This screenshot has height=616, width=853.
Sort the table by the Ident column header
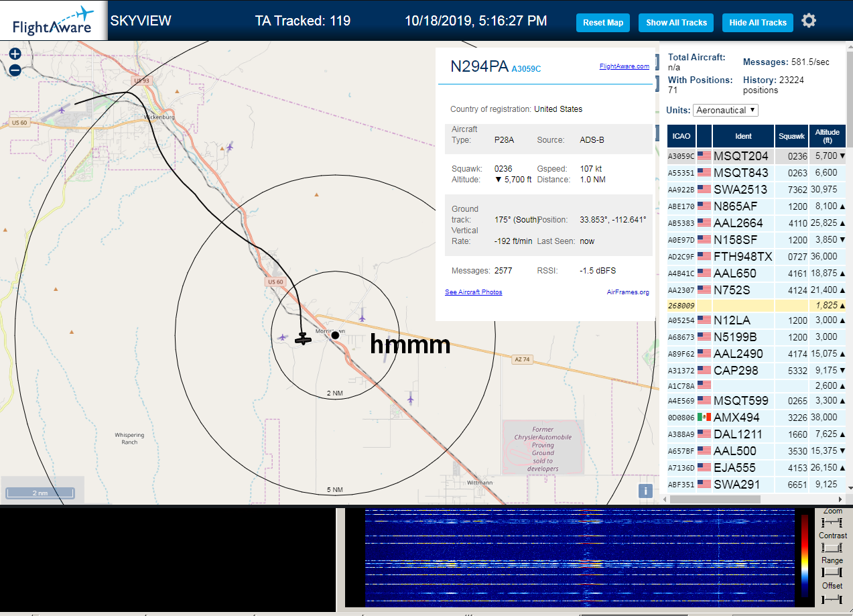[743, 136]
